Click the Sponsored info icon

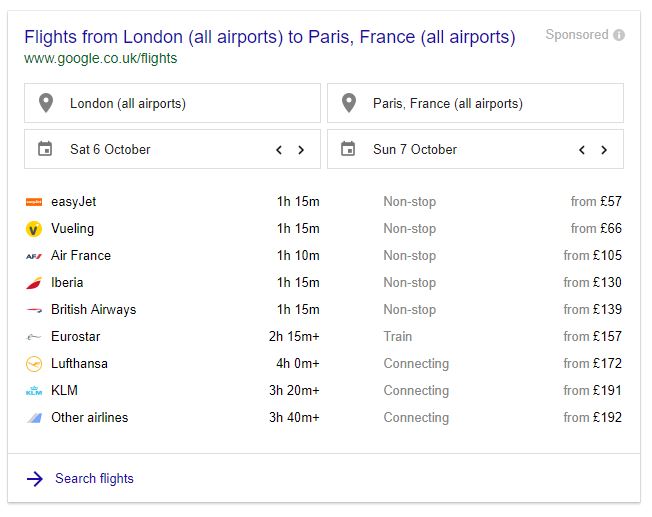[619, 35]
